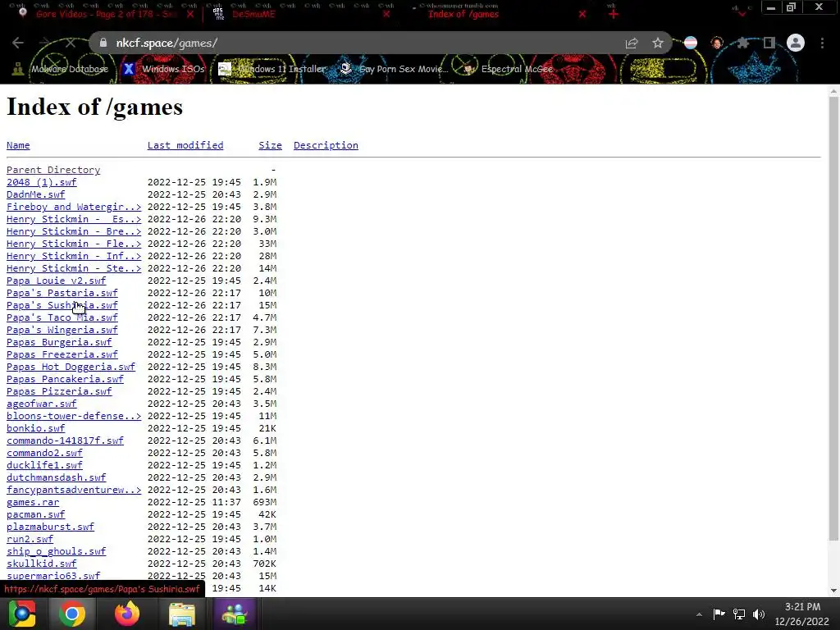The height and width of the screenshot is (630, 840).
Task: Open Papa's Wingeria.swf
Action: tap(62, 330)
